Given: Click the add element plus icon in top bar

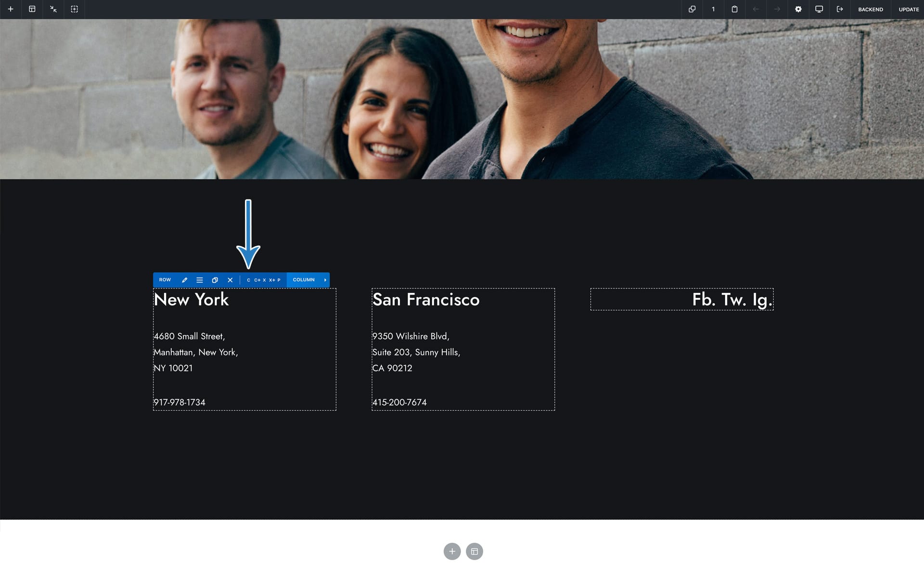Looking at the screenshot, I should click(x=11, y=9).
